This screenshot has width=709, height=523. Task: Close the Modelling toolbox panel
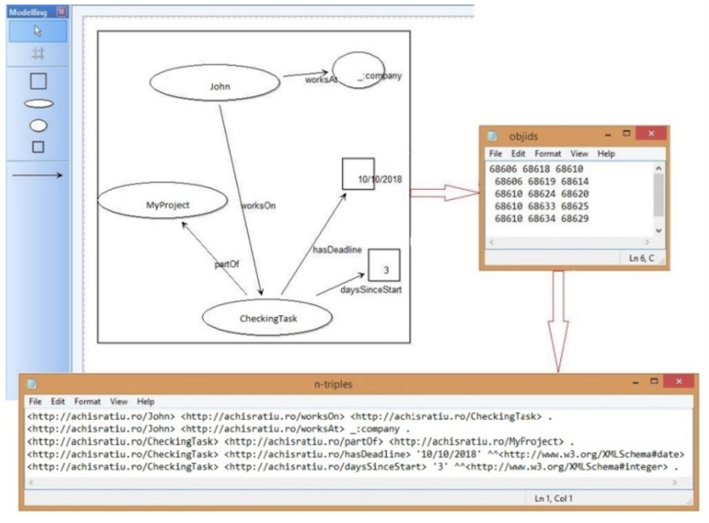coord(62,11)
